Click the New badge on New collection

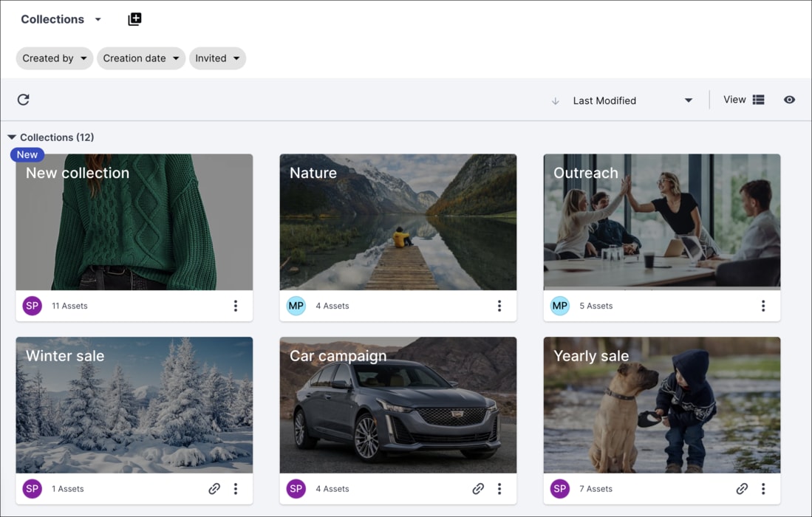[x=27, y=154]
